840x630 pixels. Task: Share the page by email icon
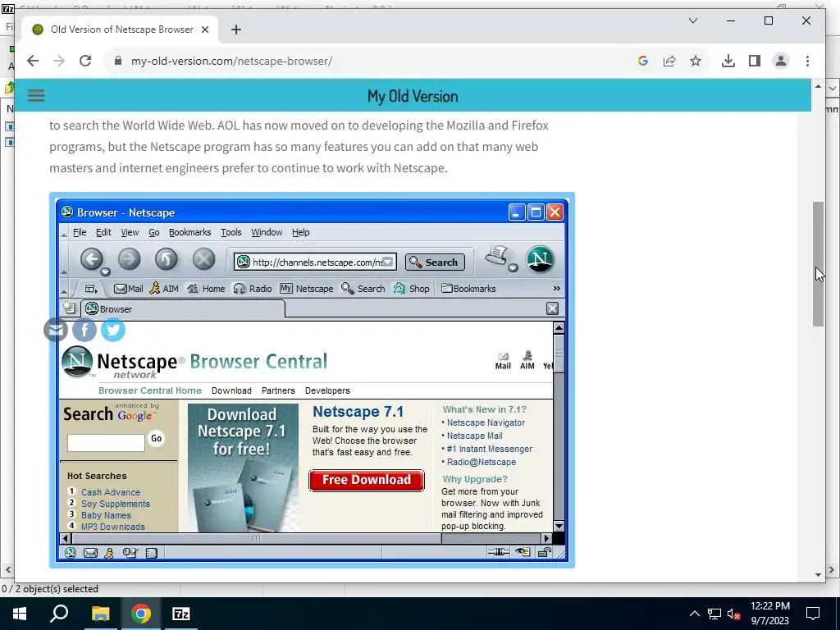[56, 330]
